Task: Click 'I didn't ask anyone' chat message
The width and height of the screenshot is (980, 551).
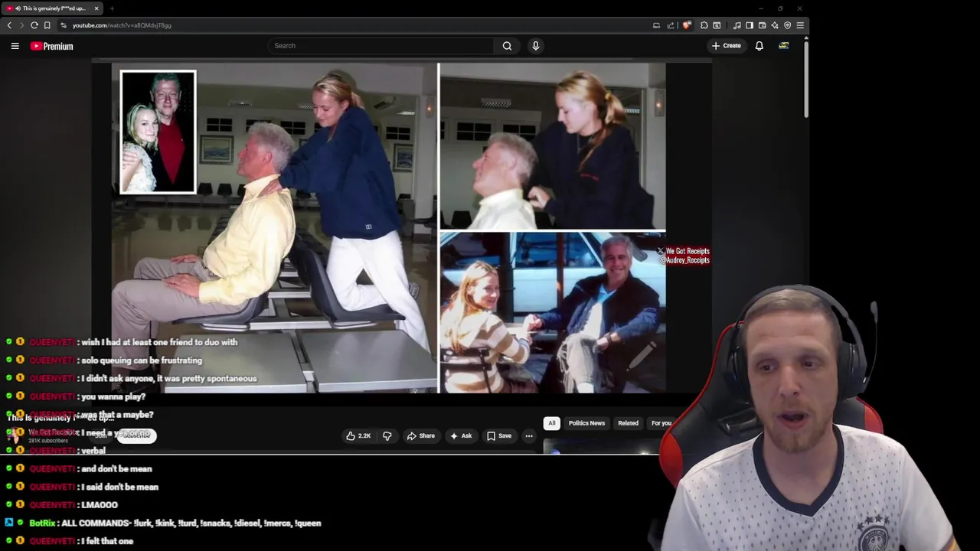Action: (168, 379)
